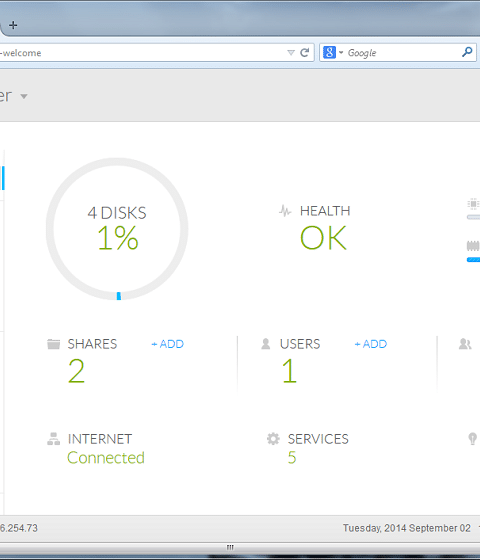Add a new share
Viewport: 480px width, 560px height.
click(167, 344)
